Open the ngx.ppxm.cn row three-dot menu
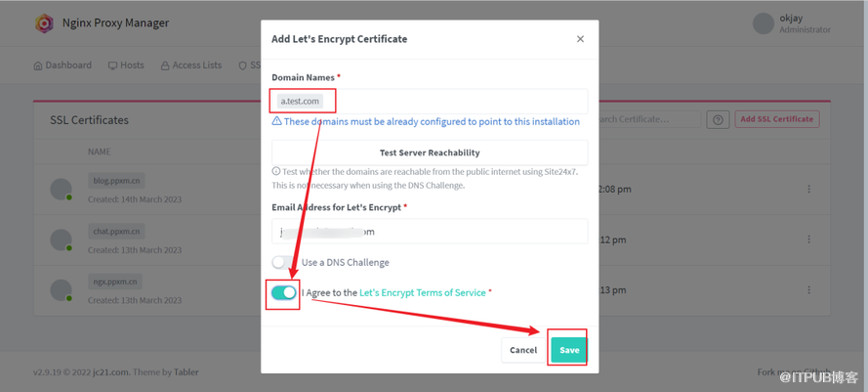 (x=808, y=289)
